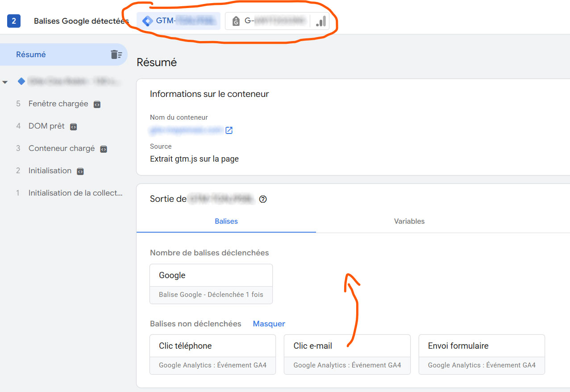Open the Clic téléphone tag card

click(x=212, y=354)
